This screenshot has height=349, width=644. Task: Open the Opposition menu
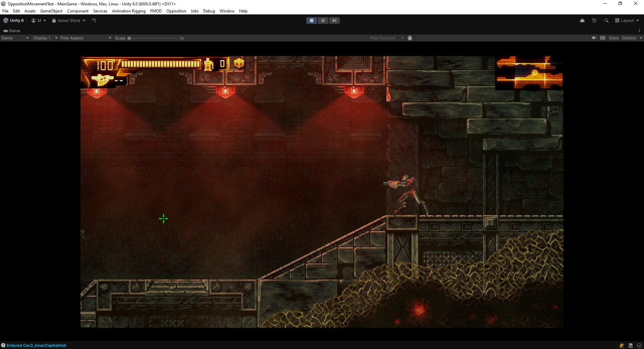pyautogui.click(x=176, y=11)
